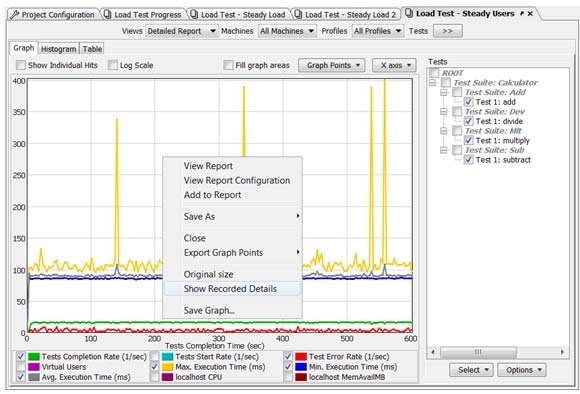
Task: Switch to the Histogram sub-tab
Action: tap(58, 49)
